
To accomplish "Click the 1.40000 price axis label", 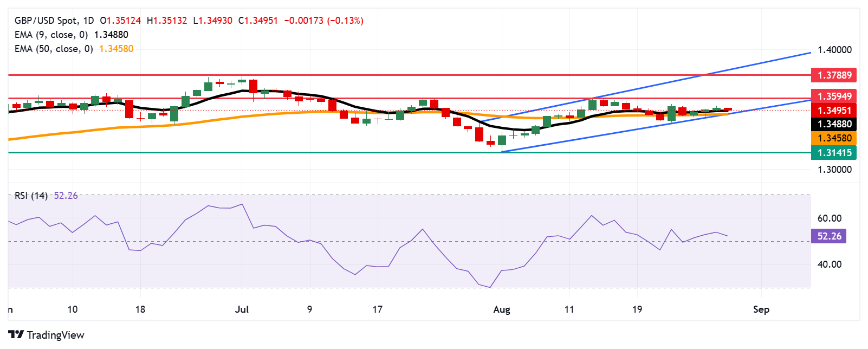I will click(834, 50).
